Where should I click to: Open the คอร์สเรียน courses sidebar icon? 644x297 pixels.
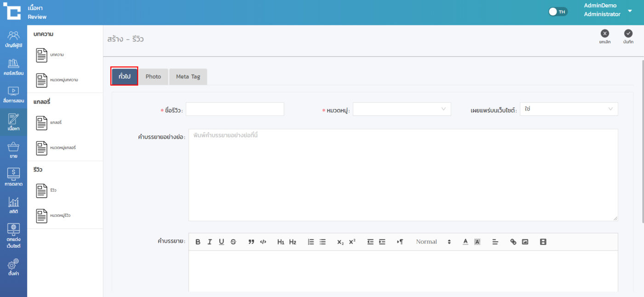pyautogui.click(x=13, y=67)
